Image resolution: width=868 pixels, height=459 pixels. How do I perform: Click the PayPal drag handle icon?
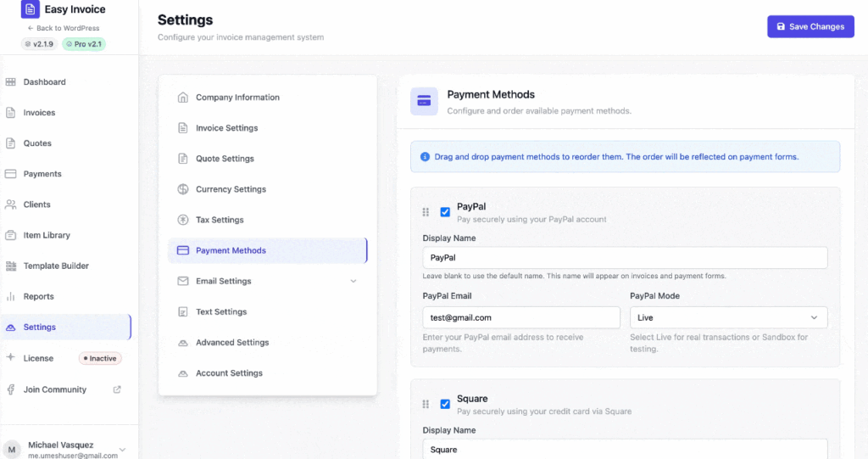click(x=426, y=212)
